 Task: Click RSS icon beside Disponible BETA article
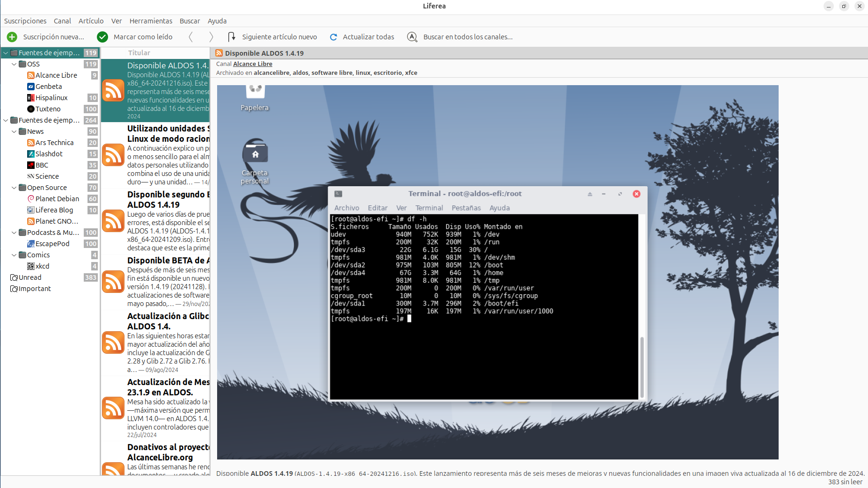(113, 282)
